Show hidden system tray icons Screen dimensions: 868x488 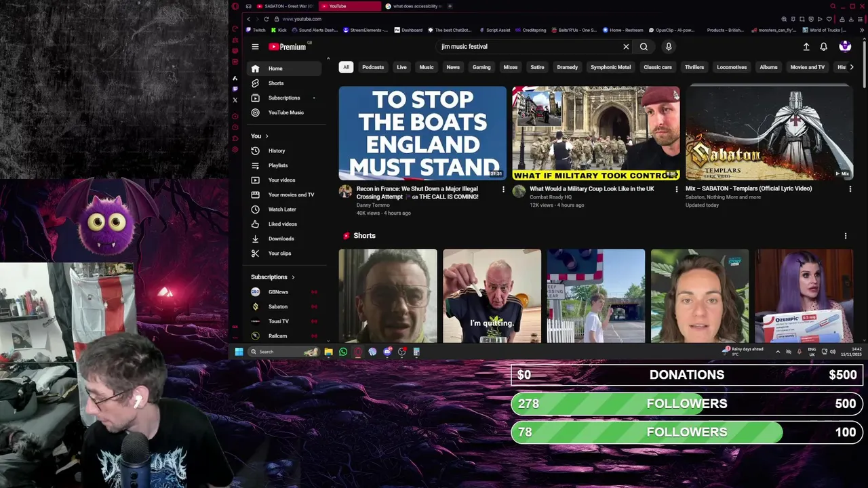(778, 352)
